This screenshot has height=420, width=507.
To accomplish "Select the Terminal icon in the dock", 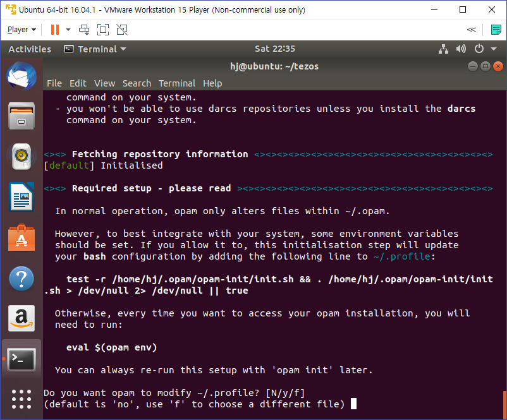I will pos(21,359).
